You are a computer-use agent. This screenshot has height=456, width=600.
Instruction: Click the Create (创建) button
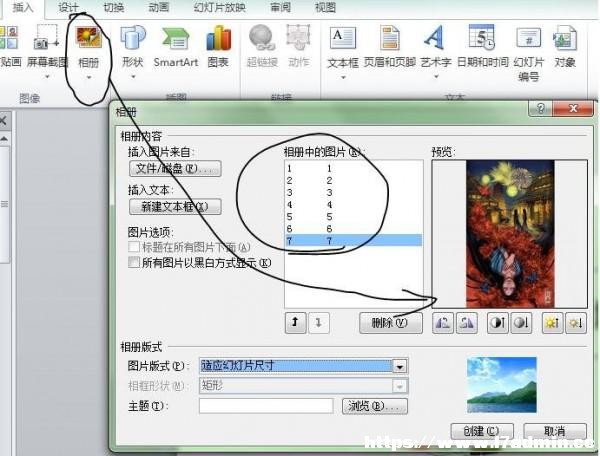pyautogui.click(x=482, y=432)
